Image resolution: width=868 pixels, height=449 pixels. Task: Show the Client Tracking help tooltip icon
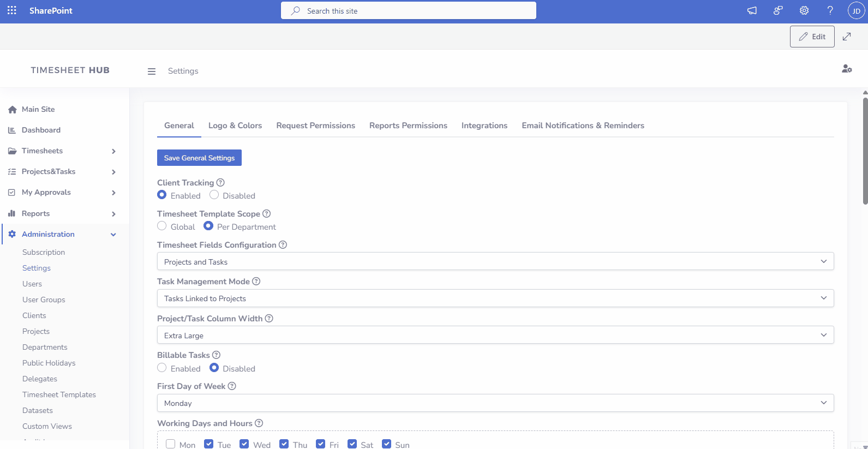tap(220, 183)
